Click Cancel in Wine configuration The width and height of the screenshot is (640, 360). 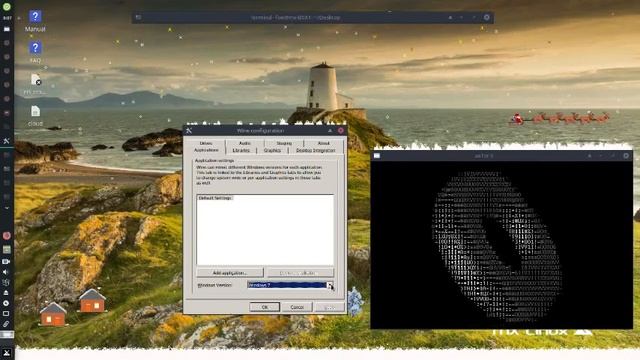pos(297,307)
